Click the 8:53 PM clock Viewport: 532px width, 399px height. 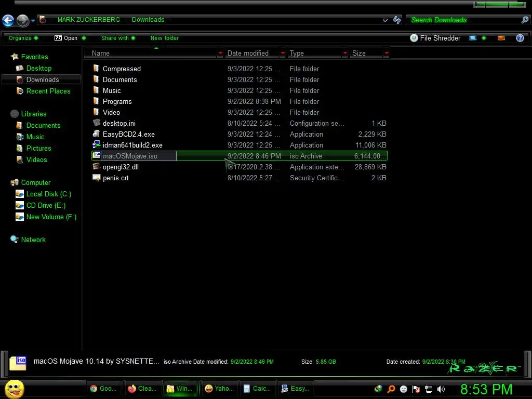[x=486, y=389]
